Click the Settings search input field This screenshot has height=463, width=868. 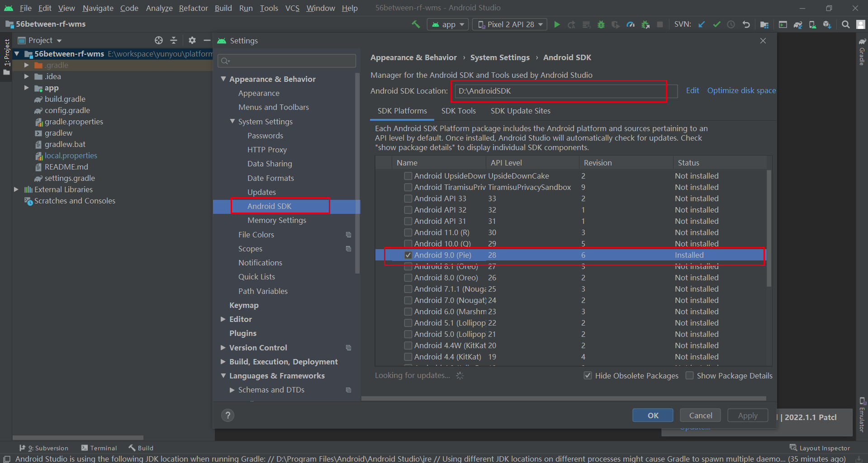coord(287,61)
